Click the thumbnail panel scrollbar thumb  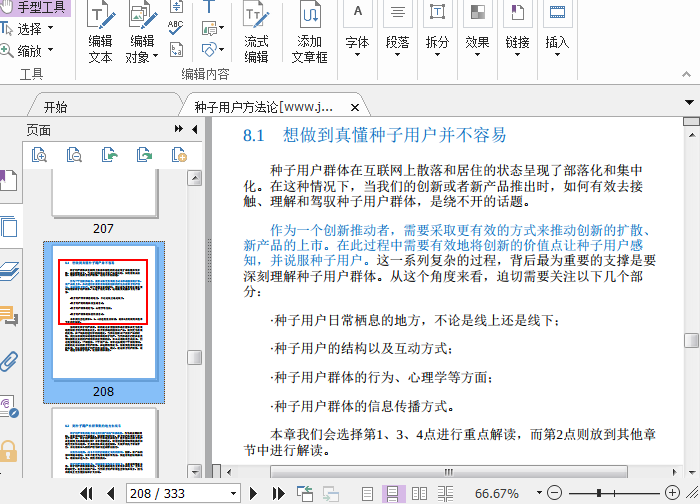(x=194, y=357)
